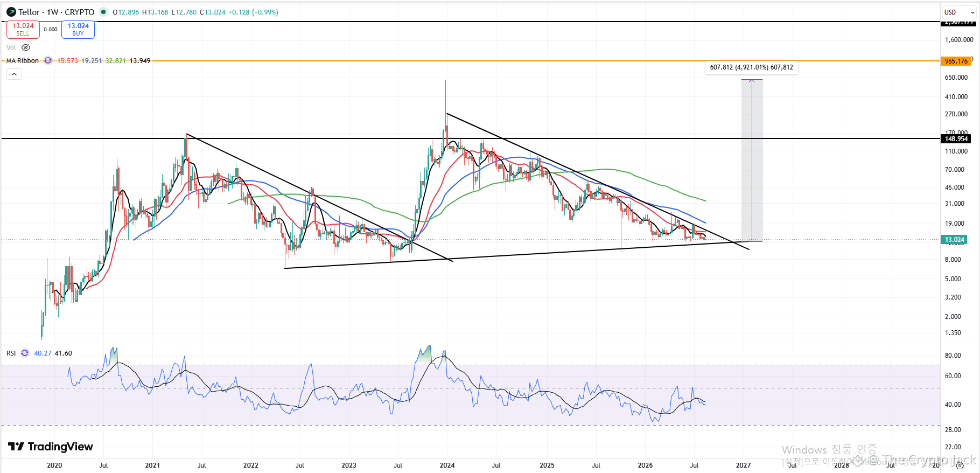Click RSI black value 41.60
Image resolution: width=980 pixels, height=473 pixels.
(x=63, y=353)
